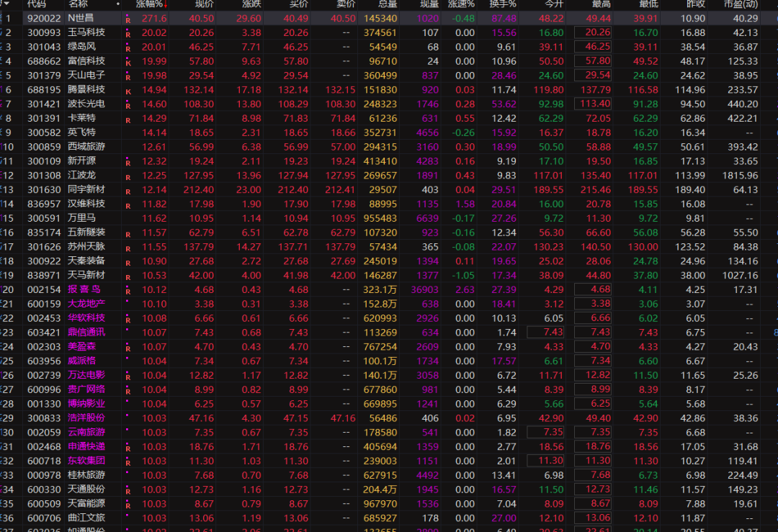Sort by 涨速% column header

click(x=461, y=4)
